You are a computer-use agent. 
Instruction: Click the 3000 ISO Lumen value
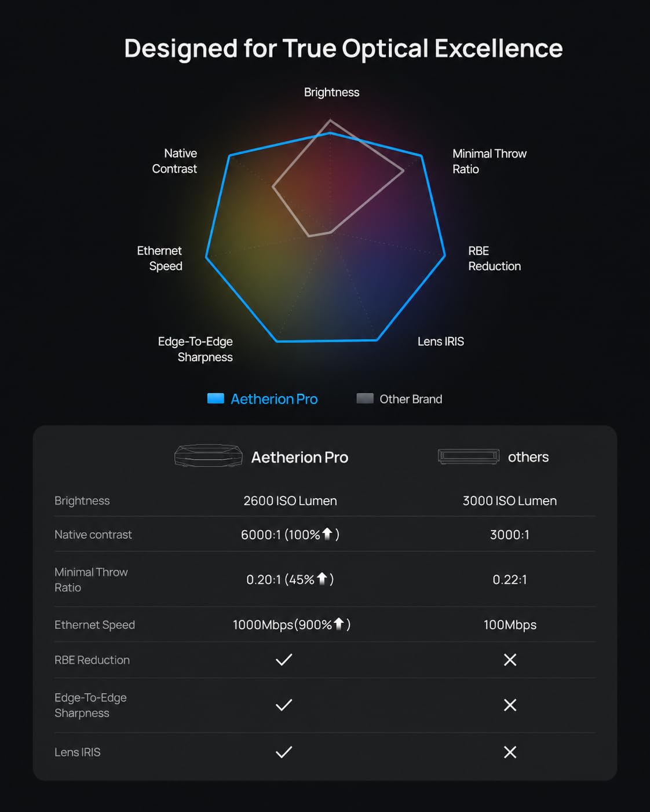(510, 501)
